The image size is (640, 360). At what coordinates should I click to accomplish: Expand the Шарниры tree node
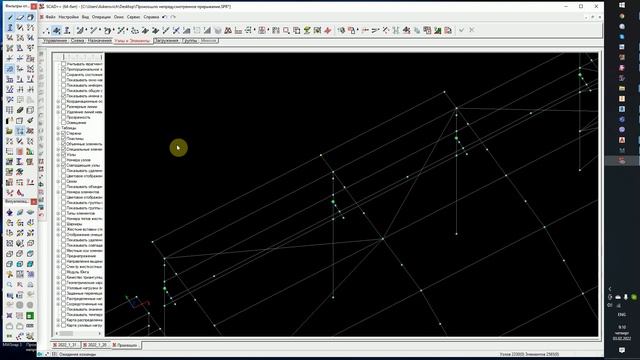[x=58, y=224]
